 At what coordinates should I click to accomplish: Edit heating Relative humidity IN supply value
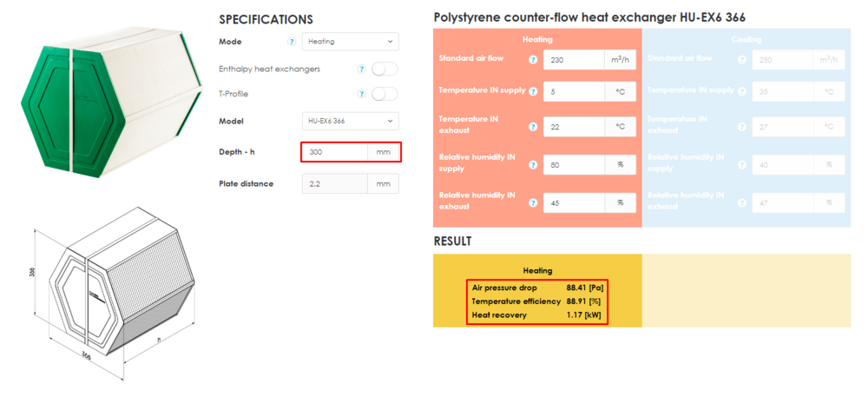coord(573,164)
